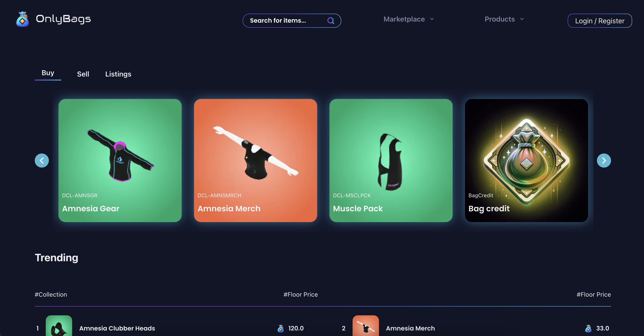Click the Muscle Pack title

coord(358,208)
